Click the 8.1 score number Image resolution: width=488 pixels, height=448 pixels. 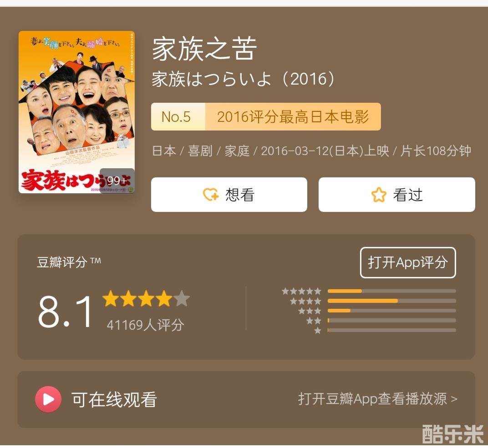coord(65,312)
